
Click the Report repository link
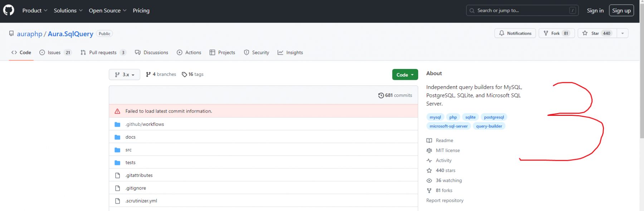coord(445,201)
